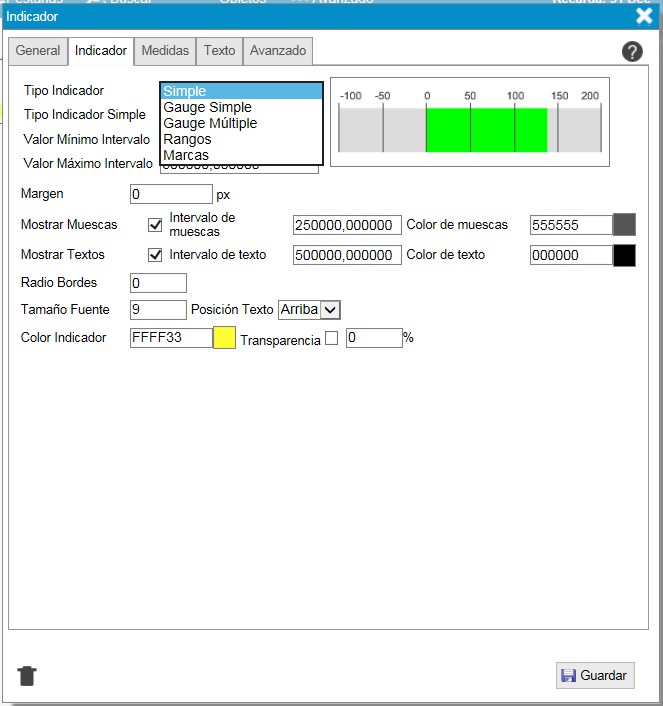Uncheck the Mostrar Textos checkbox
The width and height of the screenshot is (663, 706).
click(155, 255)
